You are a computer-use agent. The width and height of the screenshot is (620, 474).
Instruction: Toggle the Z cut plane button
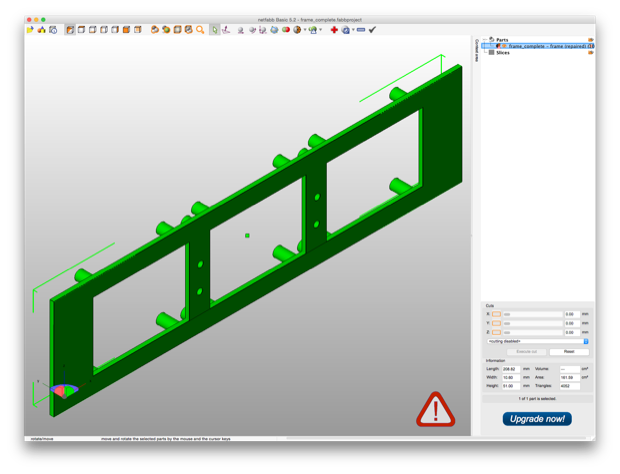(497, 332)
